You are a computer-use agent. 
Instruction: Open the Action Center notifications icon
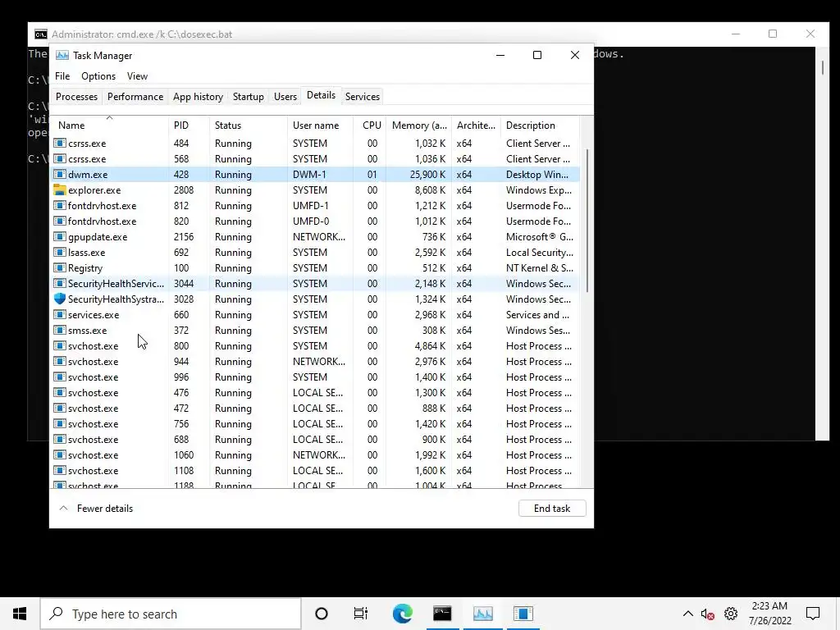813,614
